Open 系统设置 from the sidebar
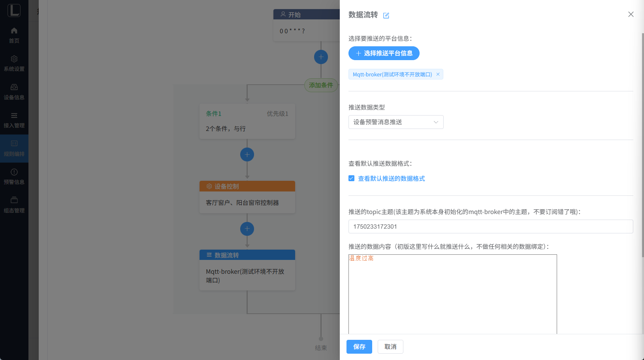This screenshot has height=360, width=644. tap(14, 63)
